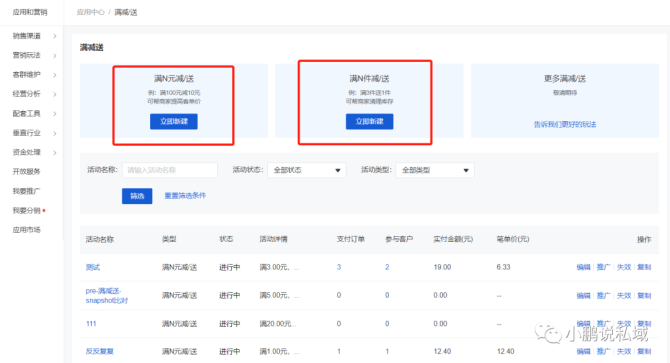The height and width of the screenshot is (363, 670).
Task: Click 编辑 for the pre-满减送-snapshot比对 row
Action: 583,296
